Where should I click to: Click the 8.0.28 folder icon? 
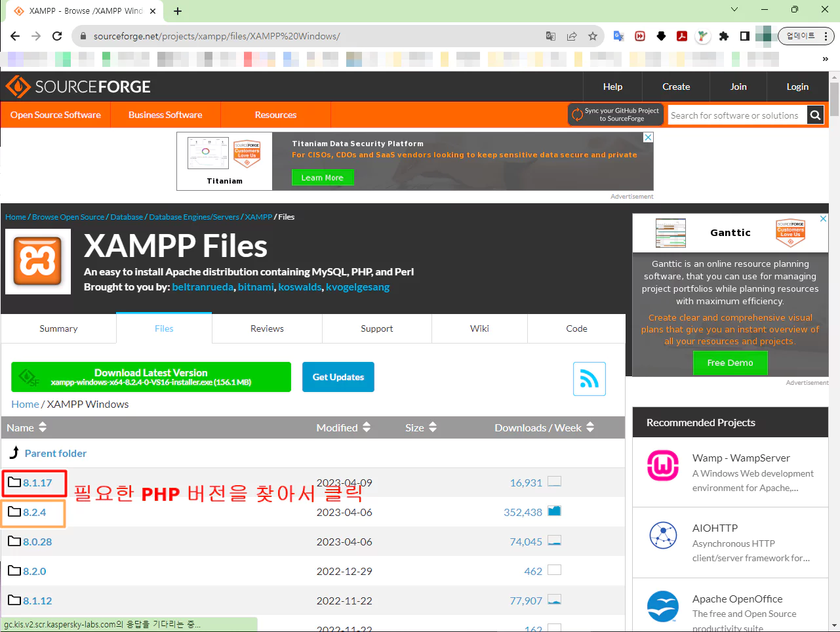14,542
